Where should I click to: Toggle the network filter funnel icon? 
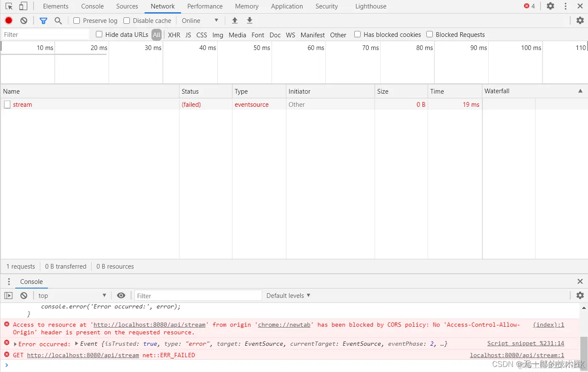click(x=43, y=20)
